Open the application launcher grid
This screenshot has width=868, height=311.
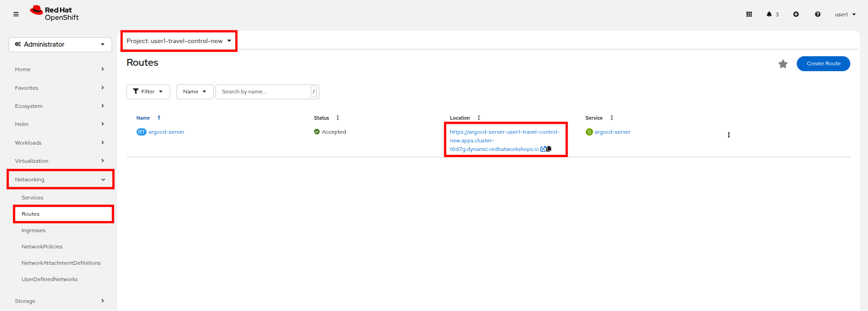[749, 14]
